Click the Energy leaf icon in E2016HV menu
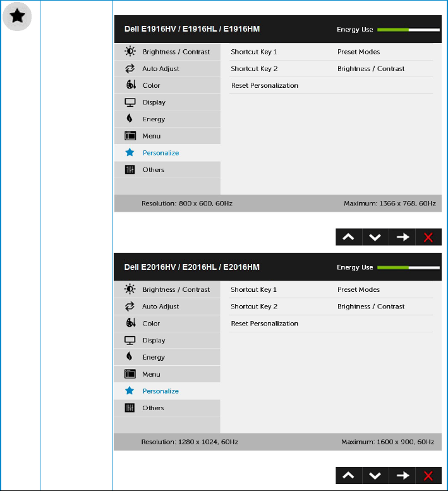 [x=129, y=356]
